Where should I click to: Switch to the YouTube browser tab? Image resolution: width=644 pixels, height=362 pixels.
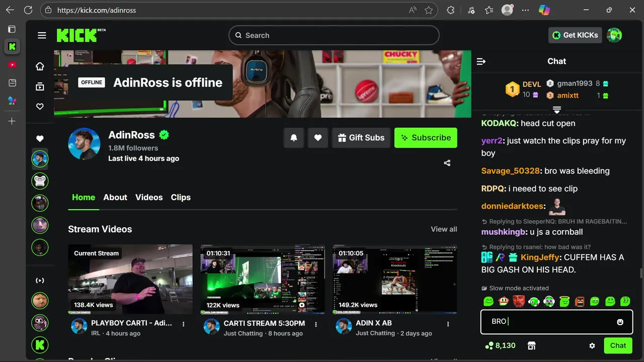(x=12, y=64)
